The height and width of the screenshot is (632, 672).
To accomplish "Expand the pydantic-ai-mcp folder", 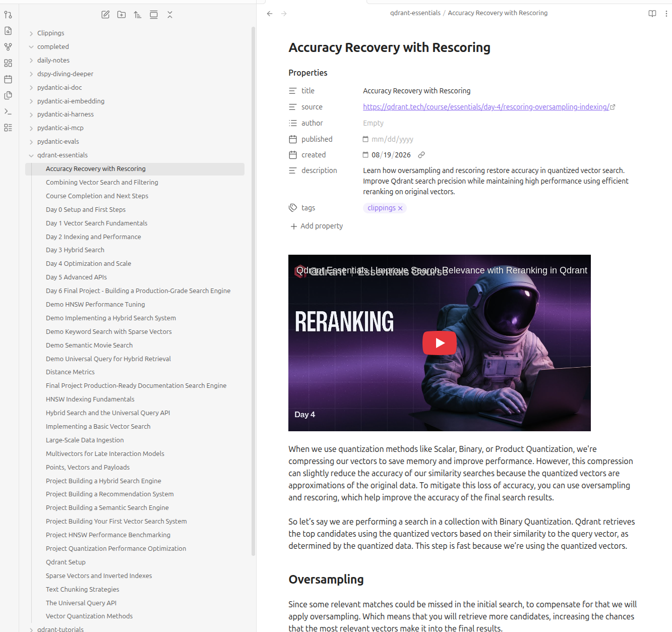I will click(x=31, y=128).
